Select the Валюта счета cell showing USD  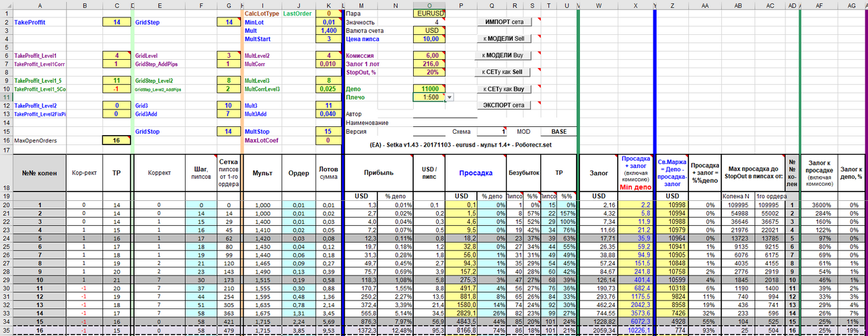[429, 31]
